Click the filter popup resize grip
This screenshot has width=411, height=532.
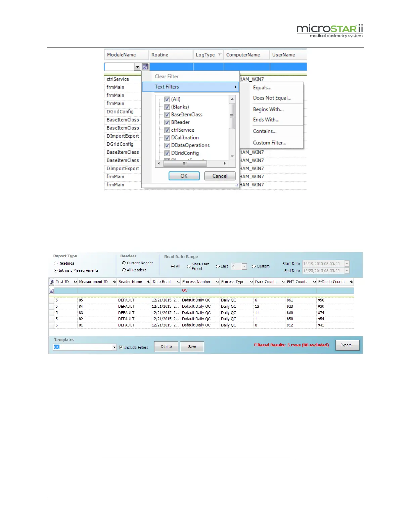pyautogui.click(x=237, y=185)
